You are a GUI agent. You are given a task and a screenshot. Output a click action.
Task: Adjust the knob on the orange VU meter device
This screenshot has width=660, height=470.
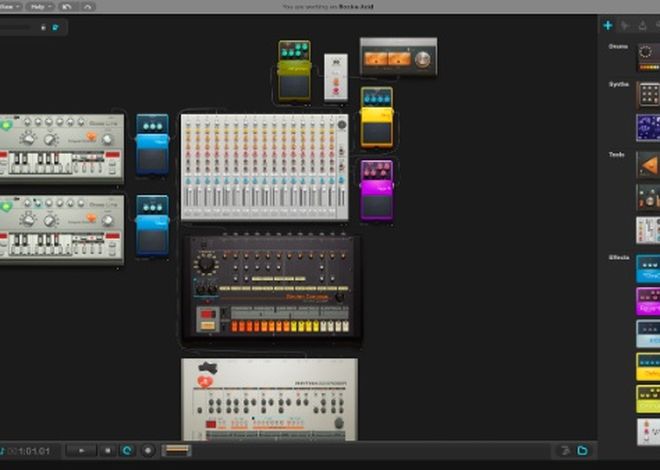423,60
